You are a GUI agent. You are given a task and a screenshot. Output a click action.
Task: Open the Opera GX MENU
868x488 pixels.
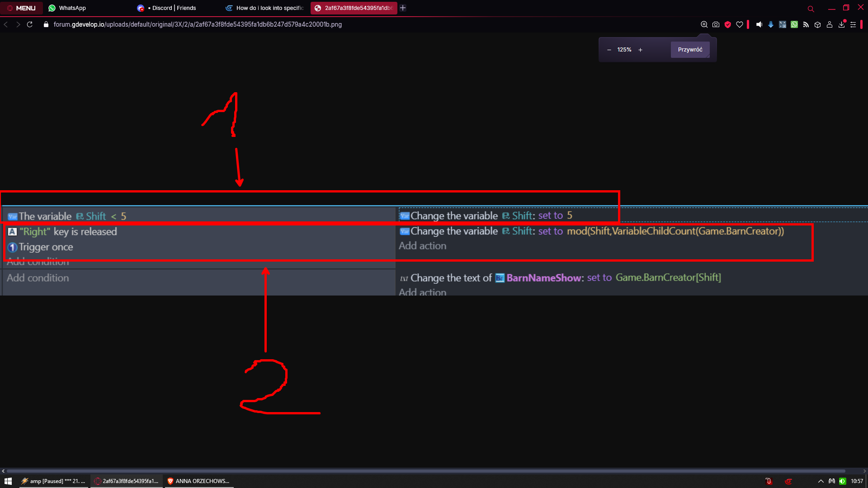click(21, 8)
